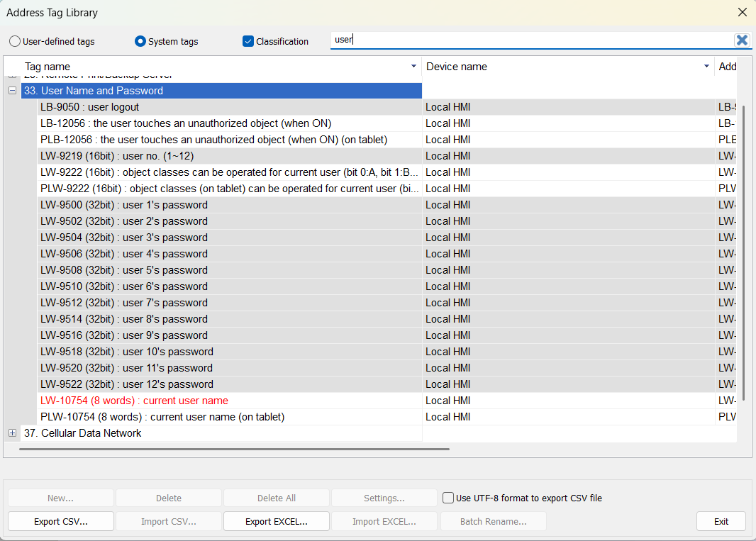This screenshot has width=756, height=541.
Task: Select the LW-9500 user 1's password tag
Action: pyautogui.click(x=124, y=205)
